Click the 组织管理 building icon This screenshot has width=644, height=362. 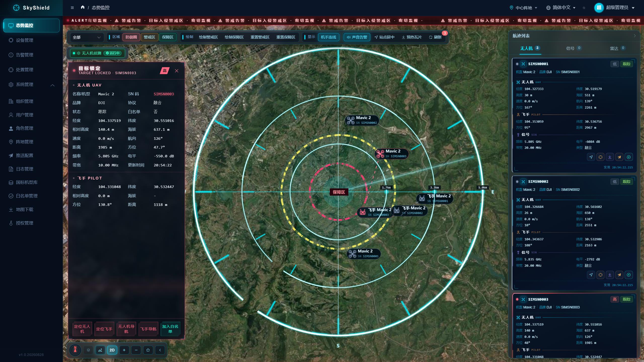[11, 101]
